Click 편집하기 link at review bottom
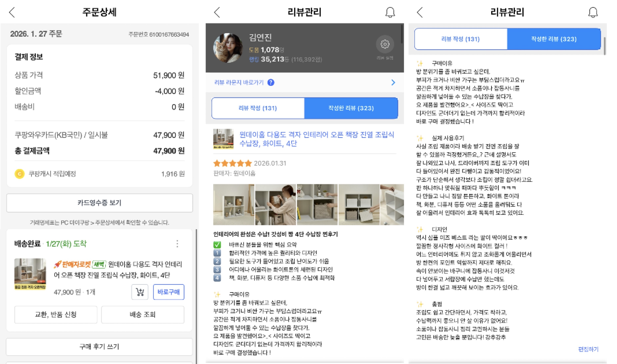Screen dimensions: 617x364 click(x=588, y=349)
